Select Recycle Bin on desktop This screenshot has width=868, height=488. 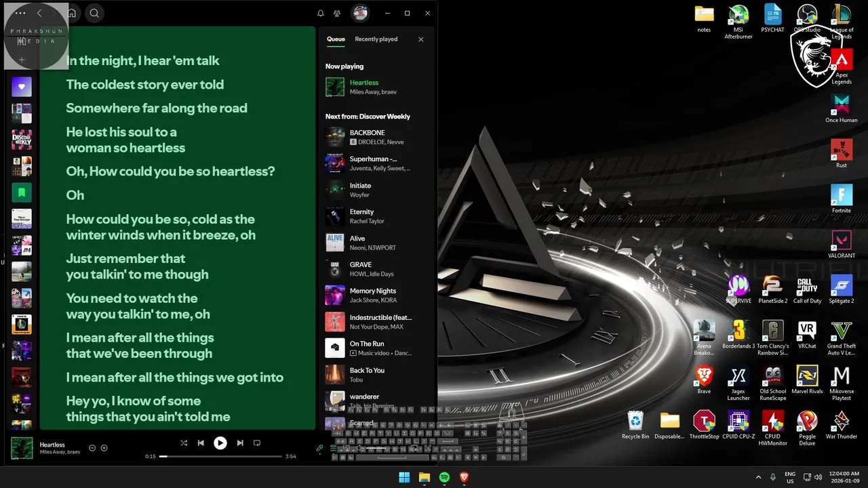click(635, 425)
